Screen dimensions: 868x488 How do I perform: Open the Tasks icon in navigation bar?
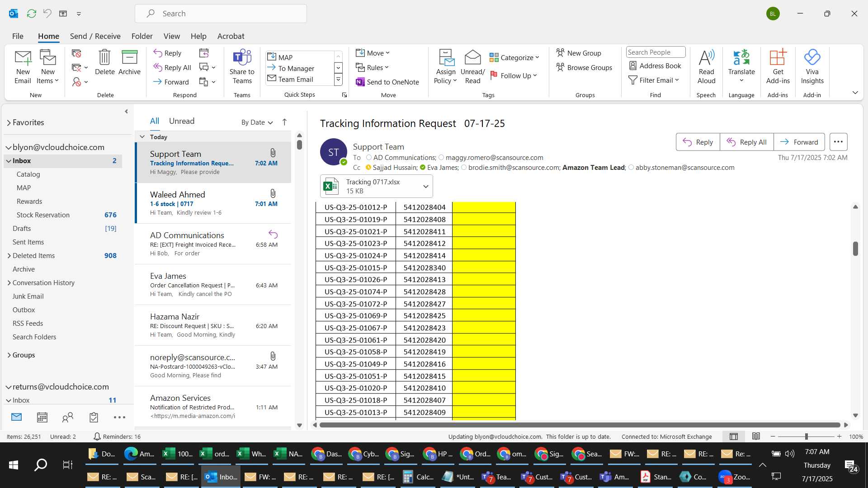[x=94, y=417]
